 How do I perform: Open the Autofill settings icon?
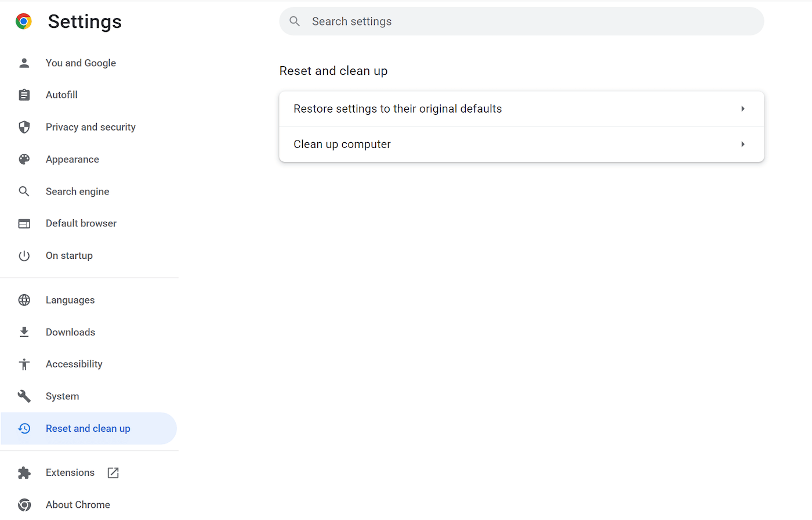[24, 95]
